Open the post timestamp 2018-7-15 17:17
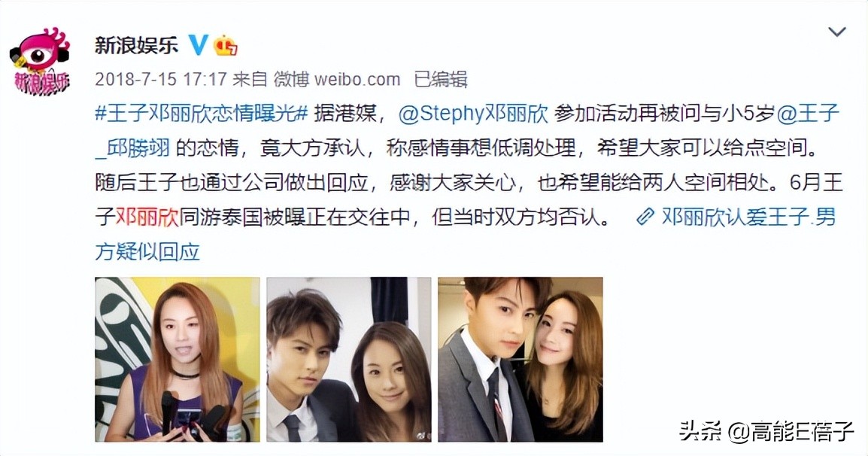 click(160, 79)
